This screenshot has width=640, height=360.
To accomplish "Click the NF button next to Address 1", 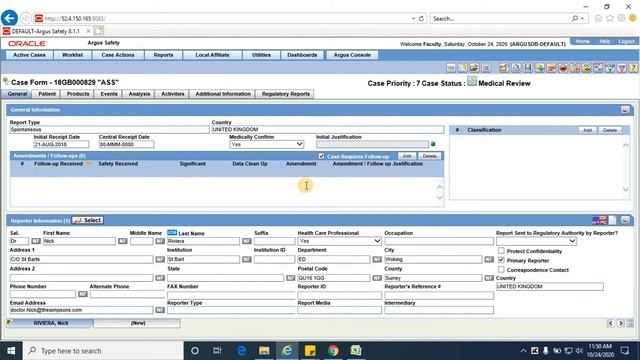I will tap(160, 260).
